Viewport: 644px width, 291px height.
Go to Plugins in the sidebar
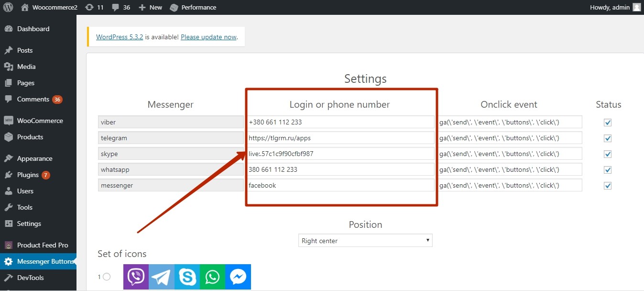pyautogui.click(x=28, y=175)
